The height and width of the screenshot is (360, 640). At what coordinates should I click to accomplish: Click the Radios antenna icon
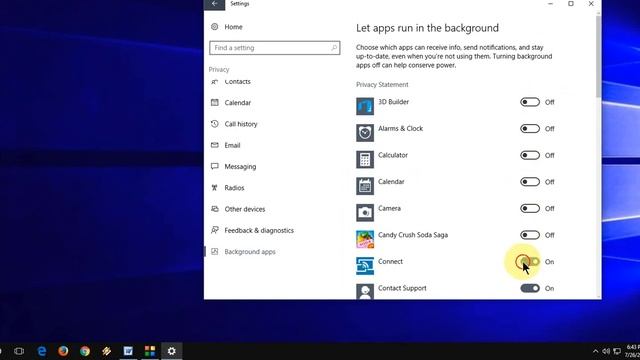214,187
